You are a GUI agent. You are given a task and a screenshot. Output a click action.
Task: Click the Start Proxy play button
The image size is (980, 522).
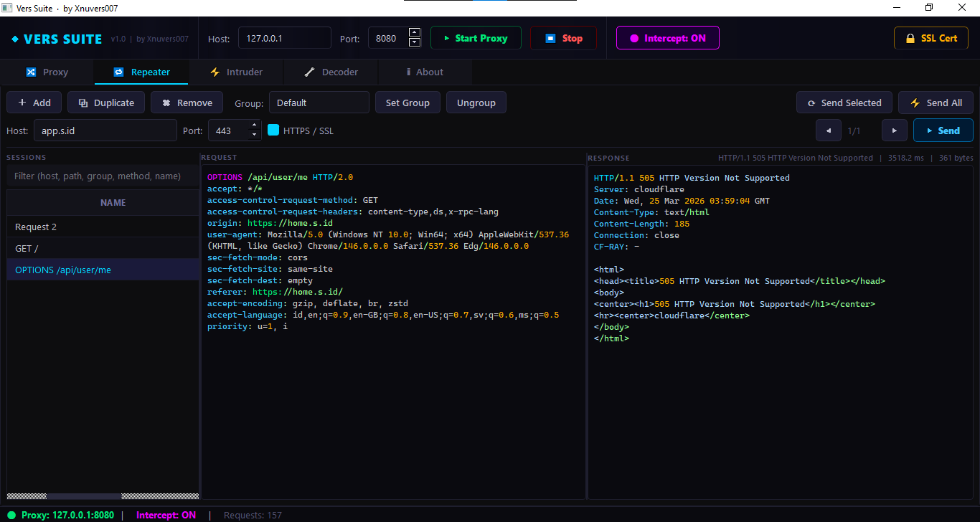(476, 38)
